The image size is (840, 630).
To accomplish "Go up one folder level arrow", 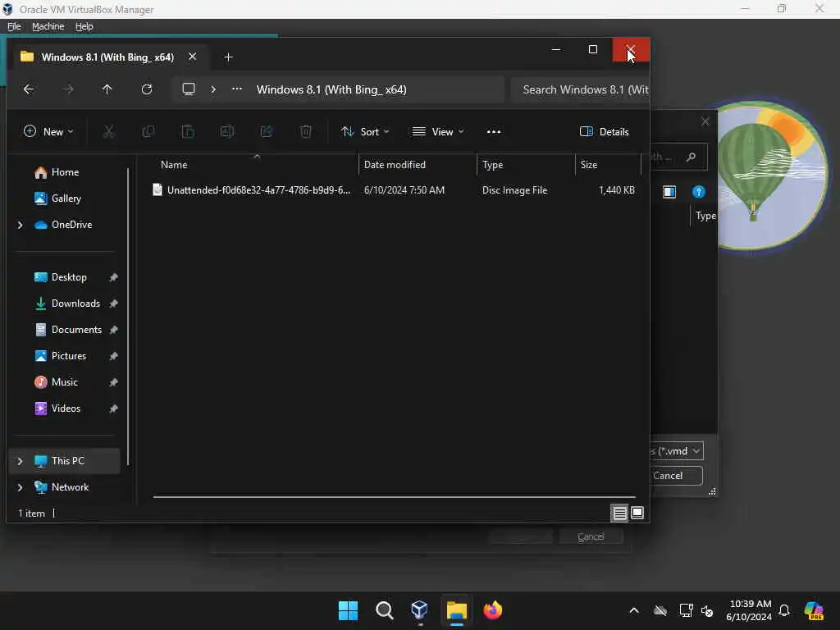I will (107, 89).
